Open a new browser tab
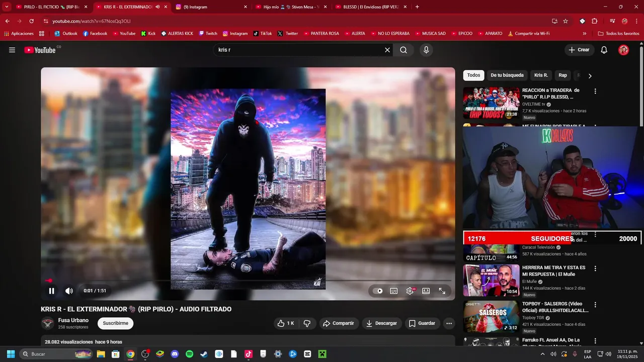This screenshot has width=644, height=362. point(417,7)
